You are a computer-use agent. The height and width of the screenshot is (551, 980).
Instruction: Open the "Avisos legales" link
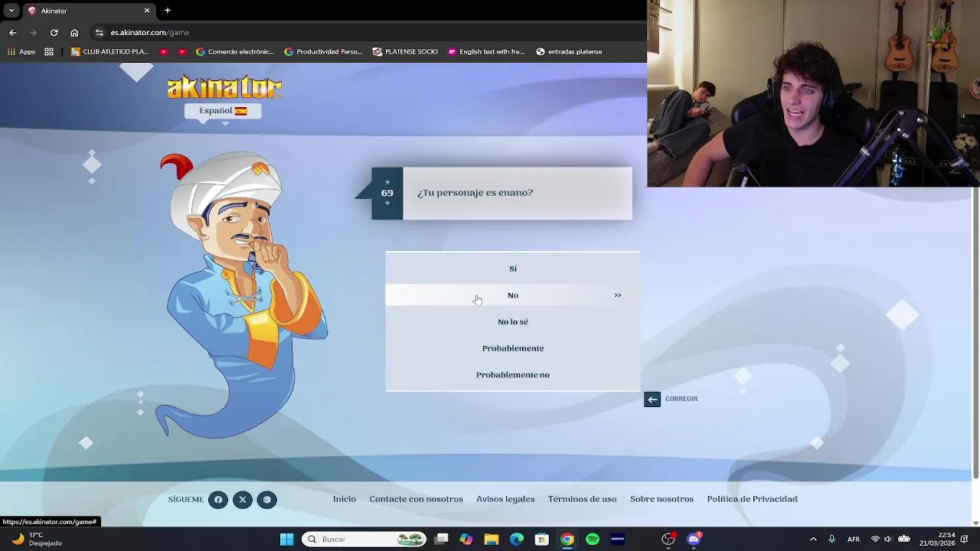tap(505, 499)
